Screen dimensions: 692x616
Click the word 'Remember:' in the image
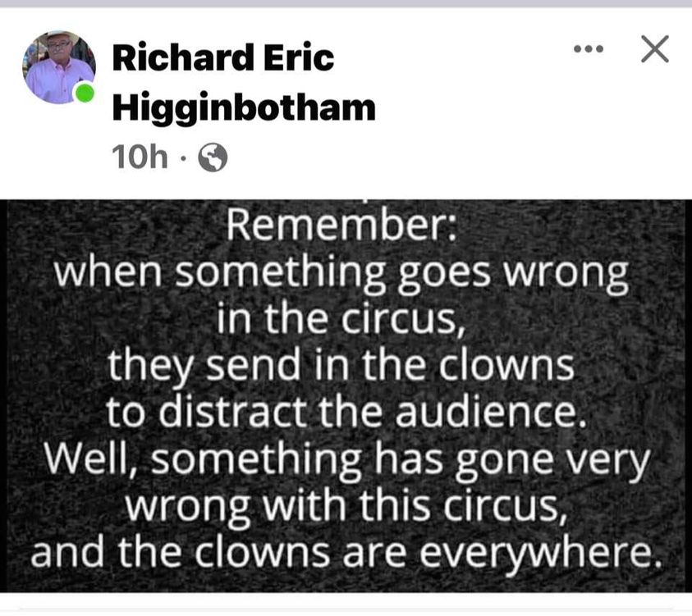[341, 225]
